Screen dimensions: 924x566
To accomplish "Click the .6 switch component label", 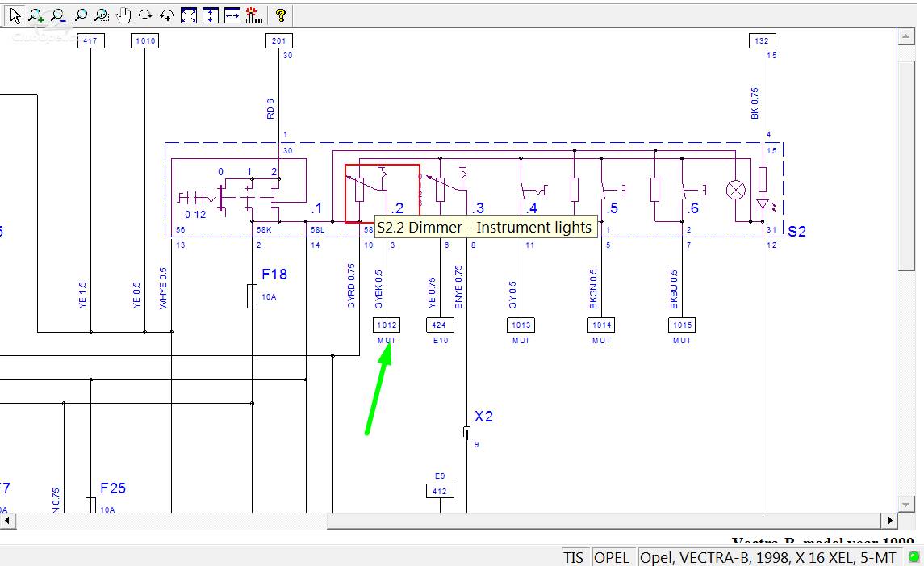I will (692, 208).
